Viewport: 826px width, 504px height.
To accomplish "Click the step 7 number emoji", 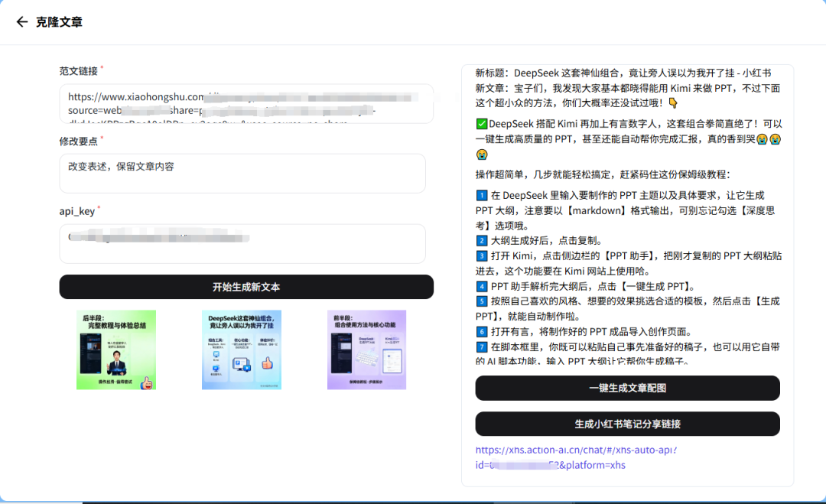I will point(482,347).
